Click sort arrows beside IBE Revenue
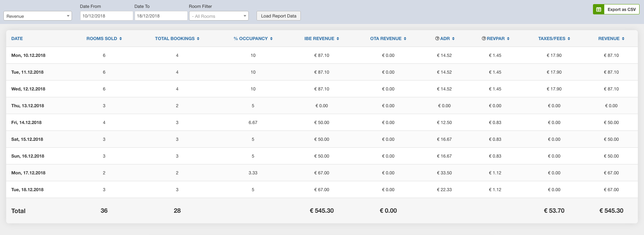 coord(338,39)
